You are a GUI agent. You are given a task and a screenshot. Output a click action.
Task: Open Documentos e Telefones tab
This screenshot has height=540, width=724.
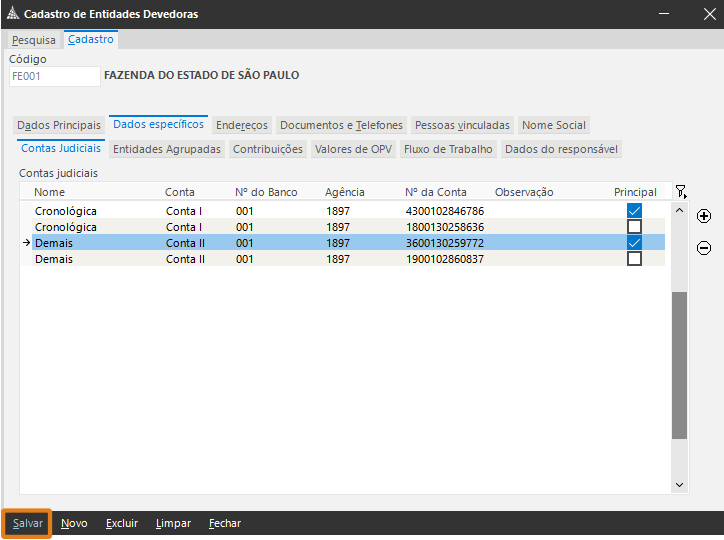pyautogui.click(x=341, y=125)
